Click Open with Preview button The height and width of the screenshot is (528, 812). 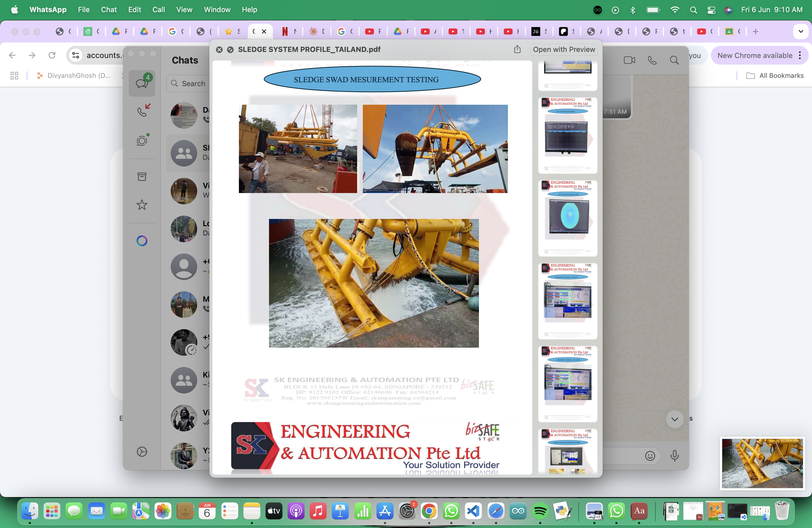click(x=564, y=49)
